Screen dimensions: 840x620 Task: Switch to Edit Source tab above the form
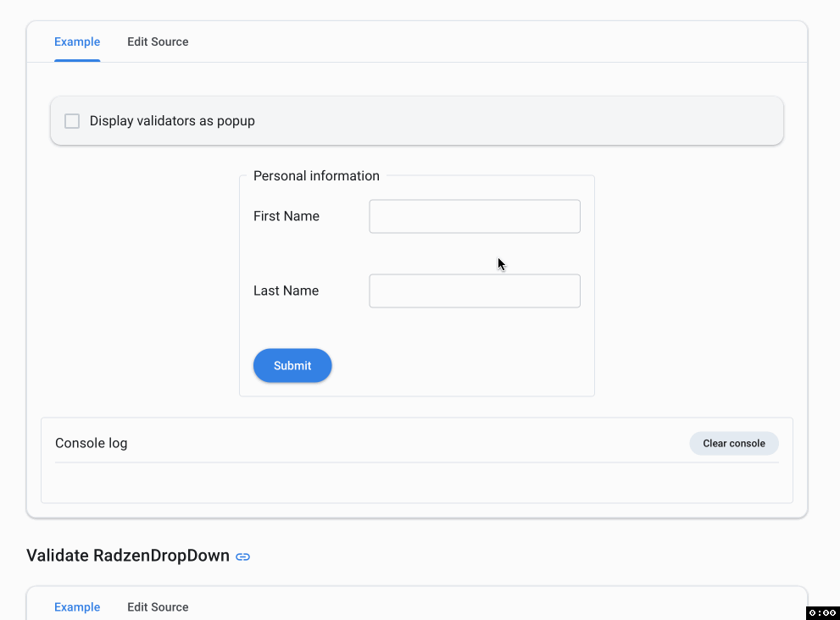pyautogui.click(x=158, y=42)
